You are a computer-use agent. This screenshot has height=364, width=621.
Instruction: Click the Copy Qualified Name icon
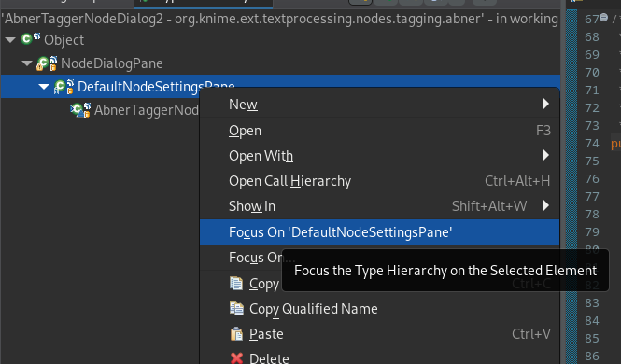point(236,308)
